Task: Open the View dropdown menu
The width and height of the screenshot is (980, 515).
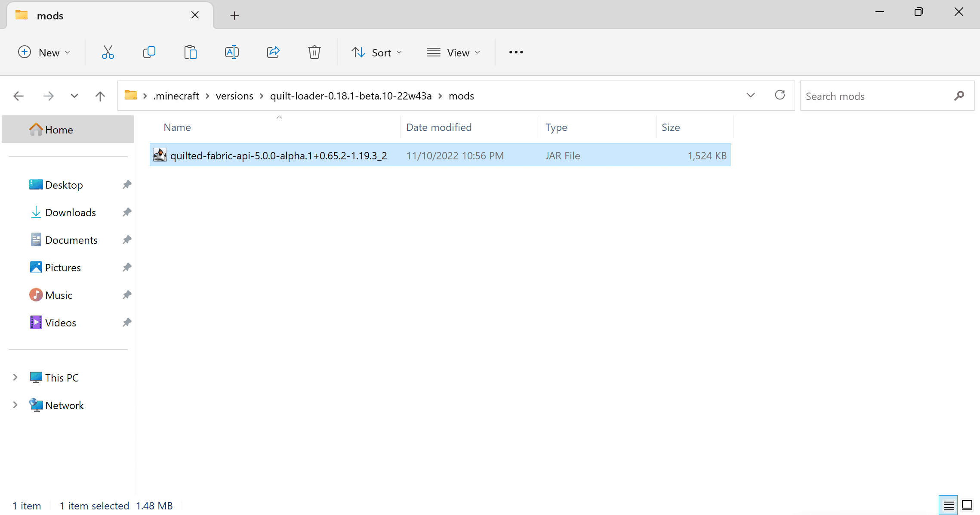Action: point(453,53)
